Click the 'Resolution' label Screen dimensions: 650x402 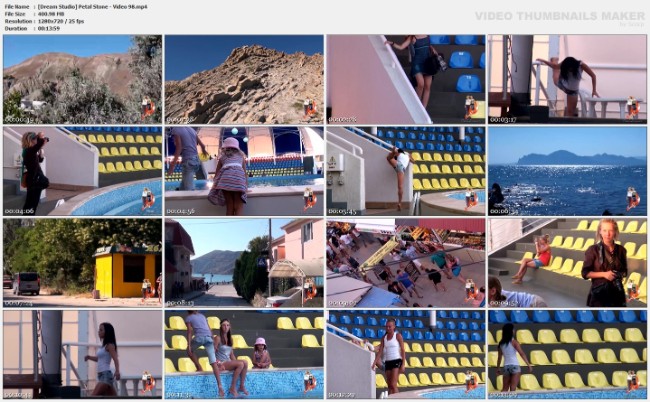[x=18, y=21]
